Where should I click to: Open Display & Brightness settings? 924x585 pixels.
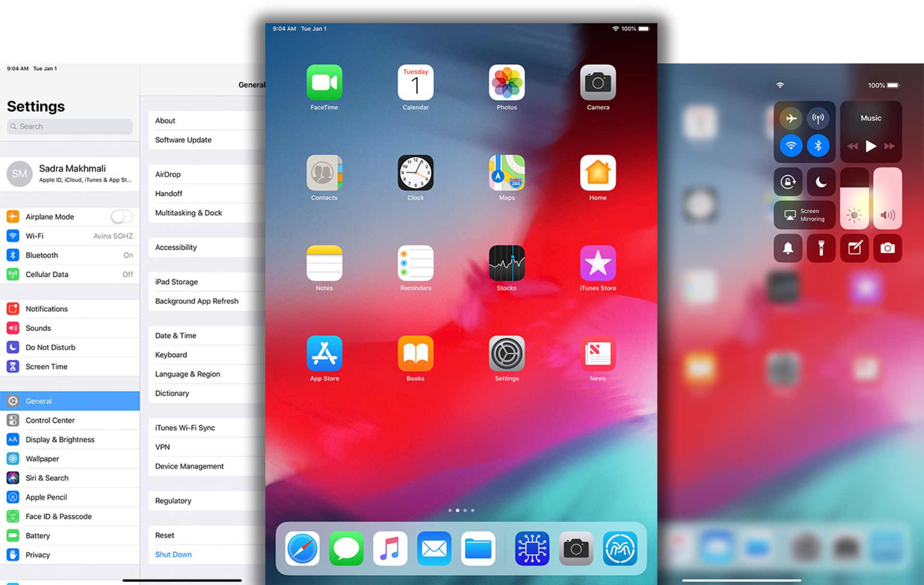coord(60,440)
